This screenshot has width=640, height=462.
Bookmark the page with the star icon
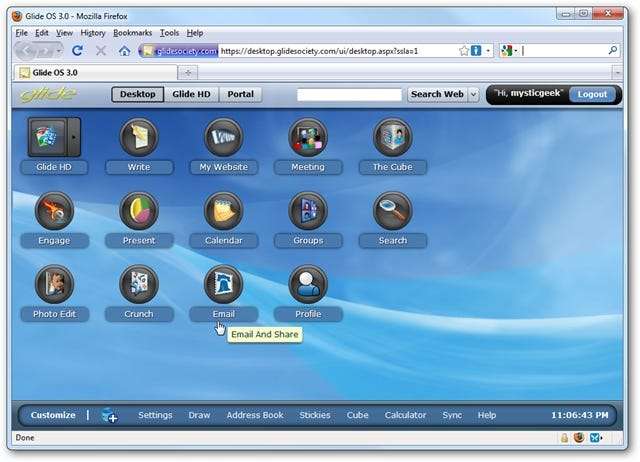tap(464, 51)
